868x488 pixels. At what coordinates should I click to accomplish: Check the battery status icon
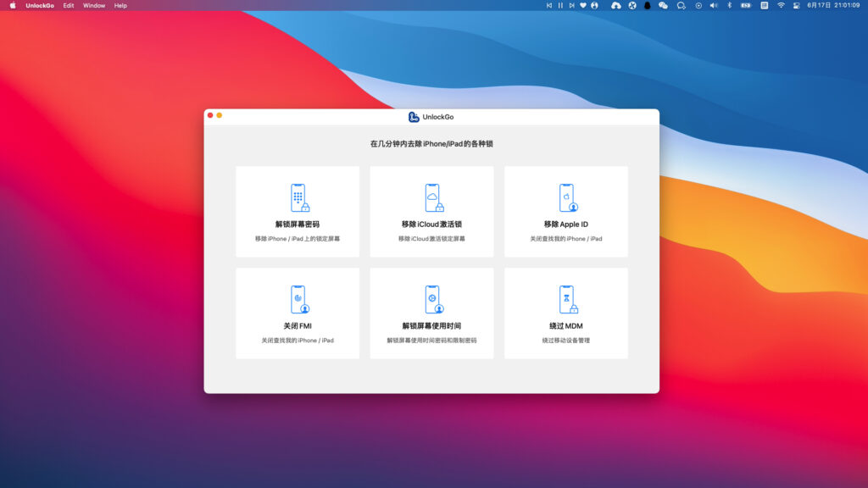[746, 7]
